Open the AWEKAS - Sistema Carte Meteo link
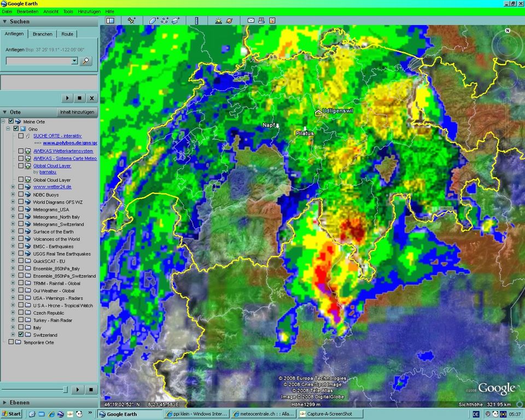The height and width of the screenshot is (420, 525). click(65, 159)
